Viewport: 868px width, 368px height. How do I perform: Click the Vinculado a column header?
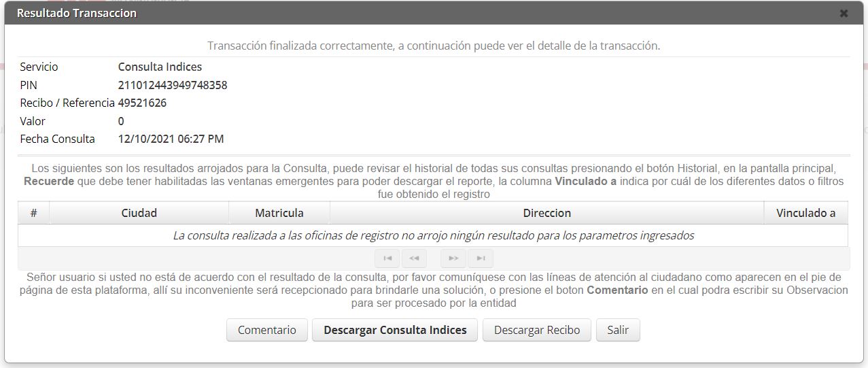(805, 213)
